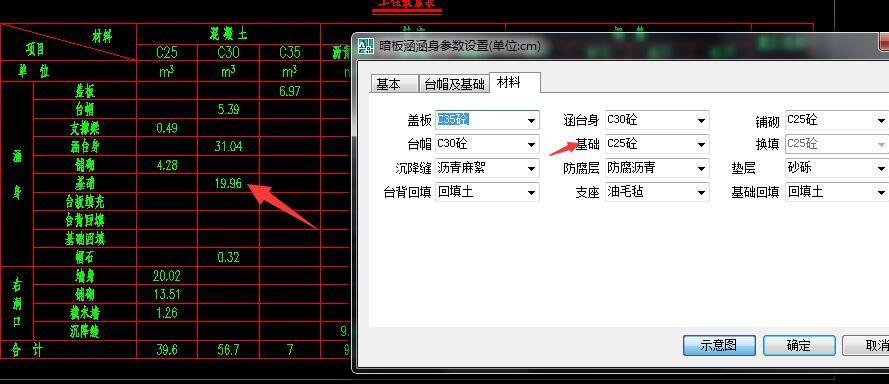Confirm settings with the 确定 button
889x384 pixels.
(799, 345)
